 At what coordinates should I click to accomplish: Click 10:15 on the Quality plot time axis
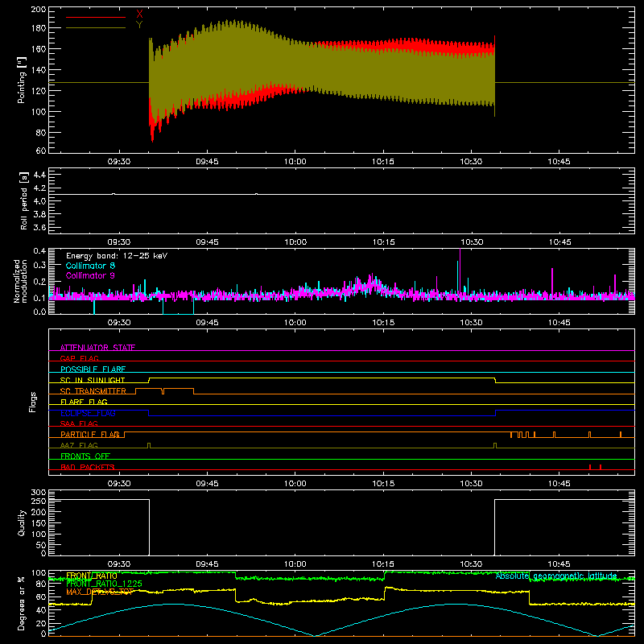tap(383, 564)
